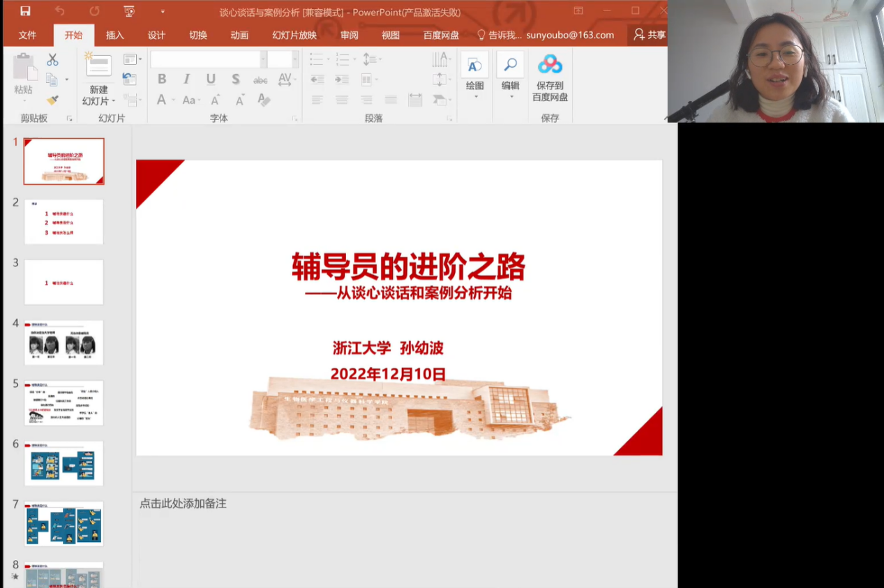Select the Format Painter brush
The image size is (884, 588).
pyautogui.click(x=52, y=100)
